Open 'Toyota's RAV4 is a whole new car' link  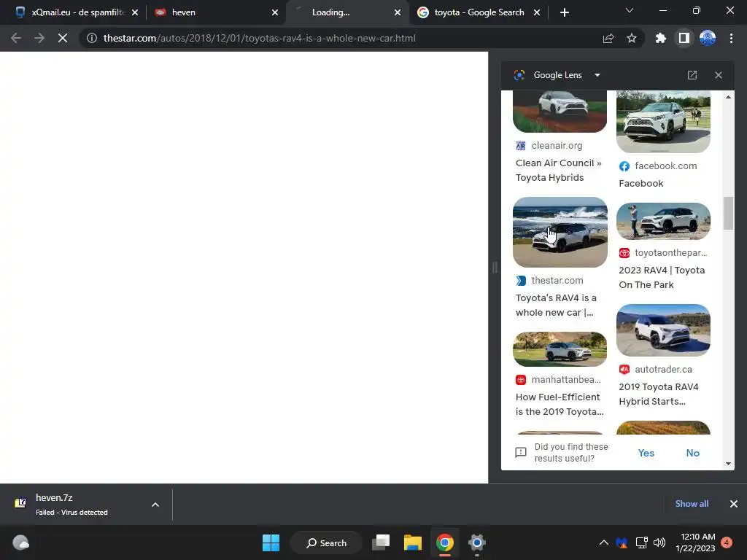coord(556,306)
